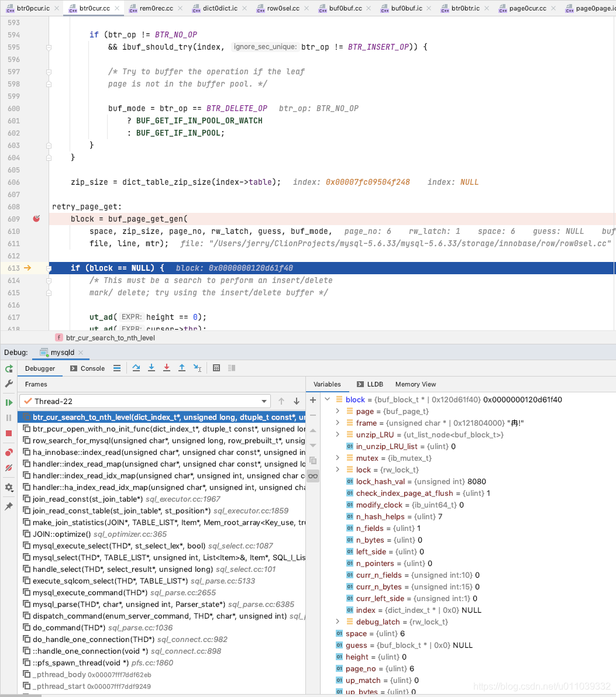The image size is (616, 697).
Task: Expand the unzip_LRU variable node
Action: tap(338, 434)
